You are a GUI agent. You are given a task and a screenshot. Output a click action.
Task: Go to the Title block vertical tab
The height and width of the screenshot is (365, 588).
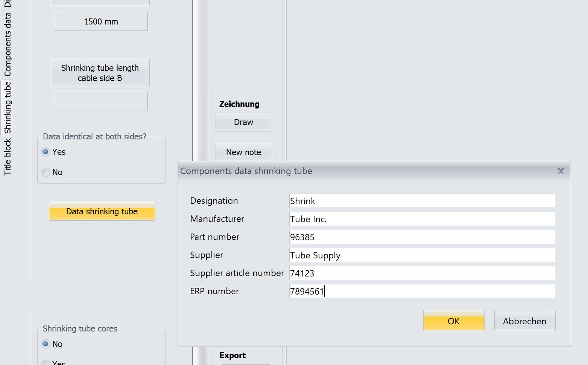click(x=8, y=157)
